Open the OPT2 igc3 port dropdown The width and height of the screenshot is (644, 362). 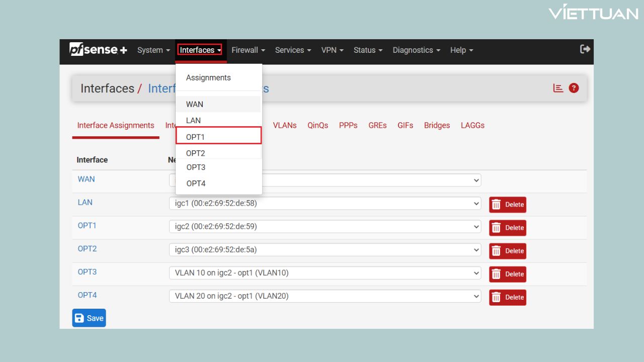coord(325,250)
